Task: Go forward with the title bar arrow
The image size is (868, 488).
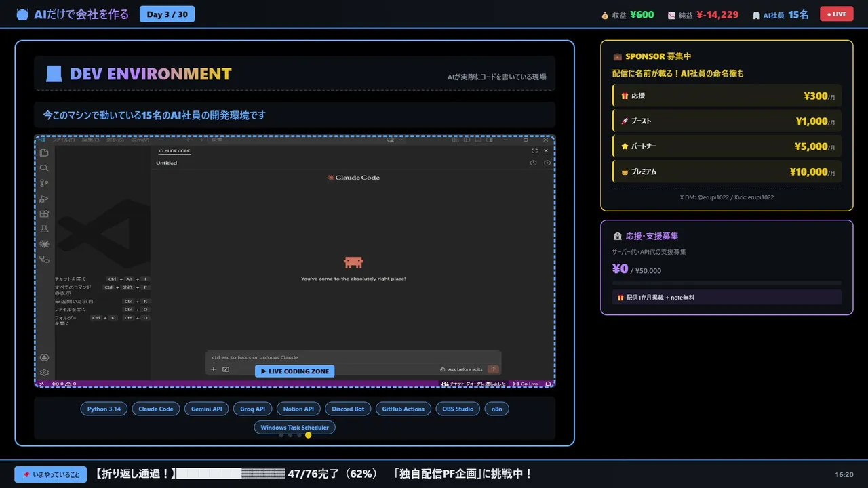Action: (x=201, y=140)
